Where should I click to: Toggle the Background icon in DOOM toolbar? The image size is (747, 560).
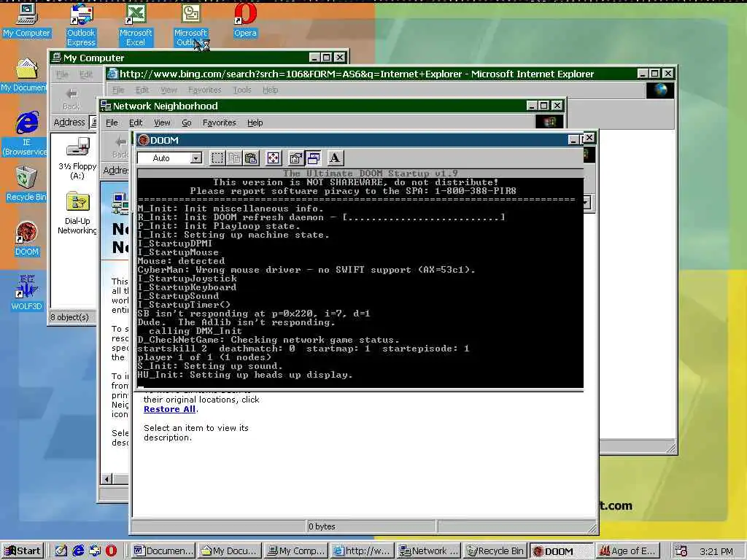(x=313, y=158)
